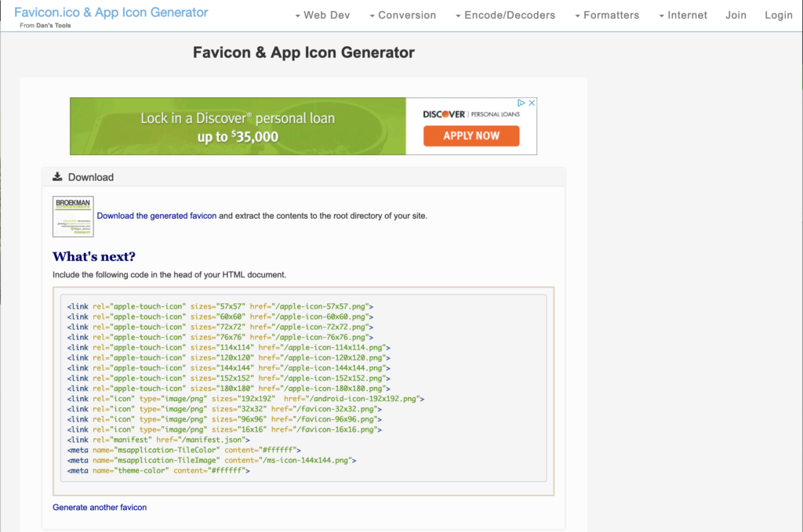Open the Internet dropdown menu
This screenshot has width=803, height=532.
pyautogui.click(x=687, y=14)
